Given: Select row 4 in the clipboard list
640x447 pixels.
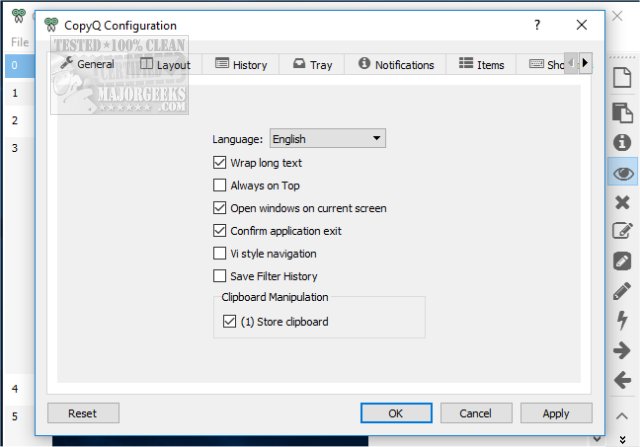Looking at the screenshot, I should point(20,389).
